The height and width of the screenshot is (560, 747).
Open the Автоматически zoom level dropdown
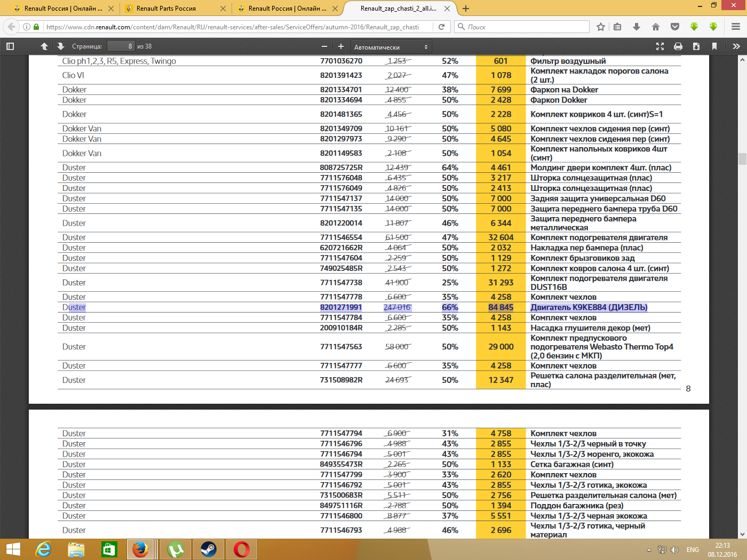click(x=391, y=47)
